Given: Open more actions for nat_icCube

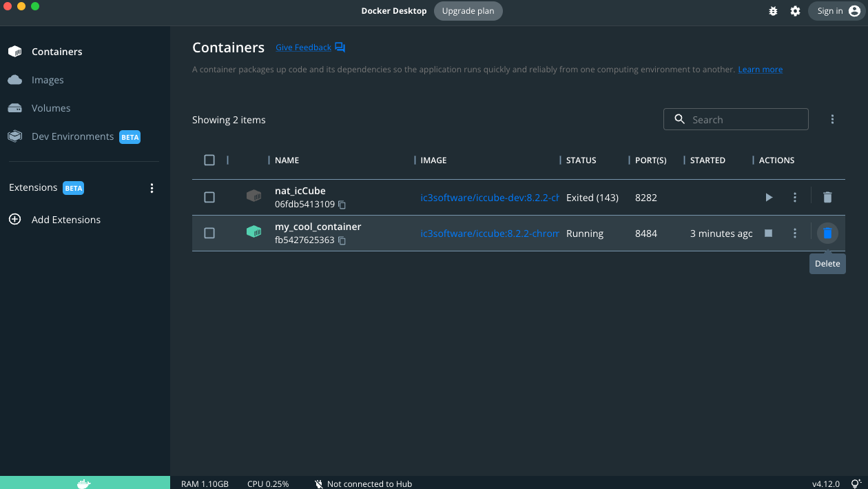Looking at the screenshot, I should coord(795,198).
